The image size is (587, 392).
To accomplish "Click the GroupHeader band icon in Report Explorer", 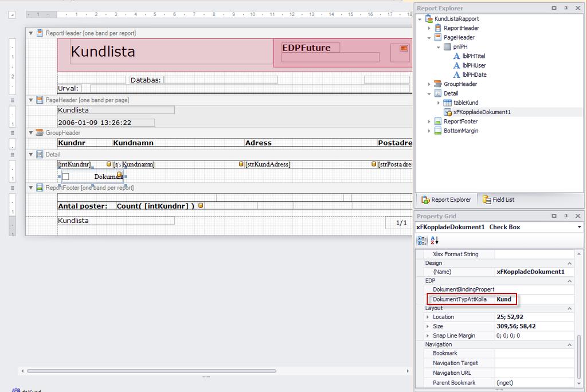I will click(437, 84).
